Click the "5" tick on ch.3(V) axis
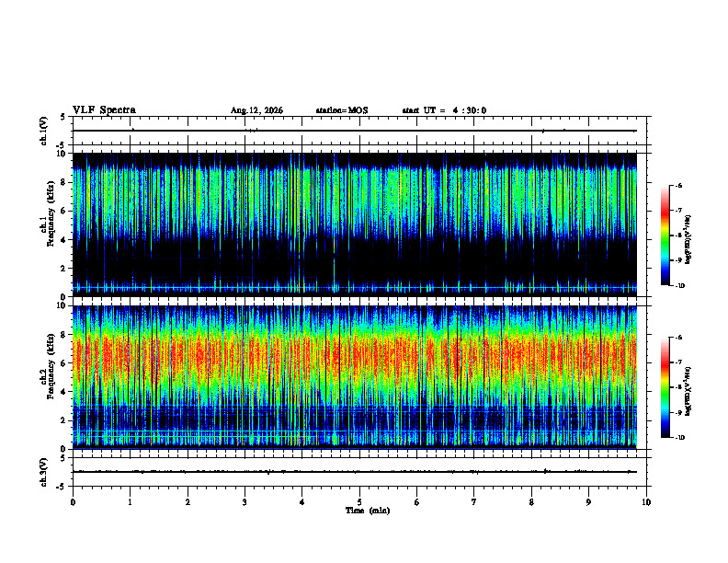 click(x=63, y=458)
